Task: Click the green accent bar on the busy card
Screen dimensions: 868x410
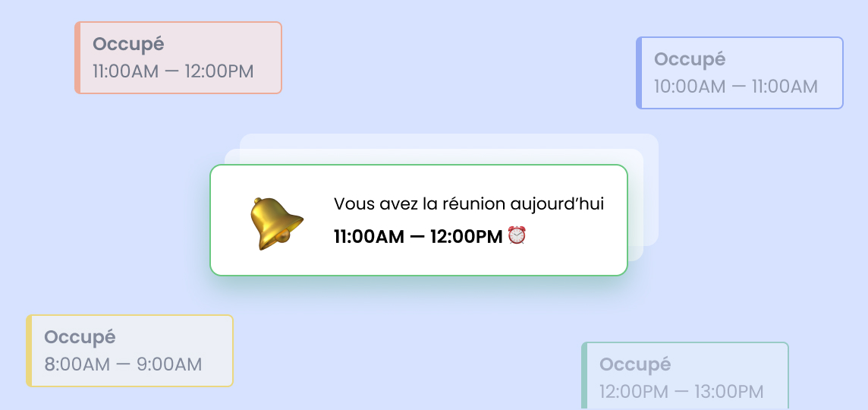Action: point(584,377)
